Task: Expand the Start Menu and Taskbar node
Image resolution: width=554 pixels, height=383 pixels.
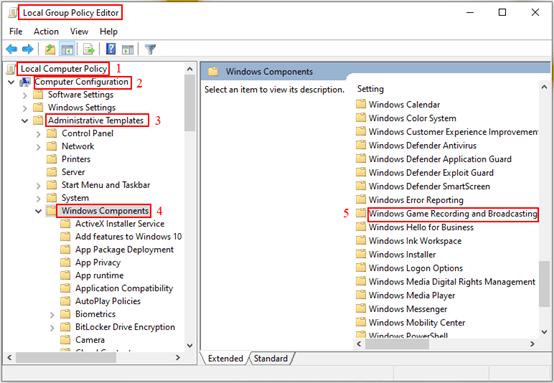Action: [x=38, y=185]
